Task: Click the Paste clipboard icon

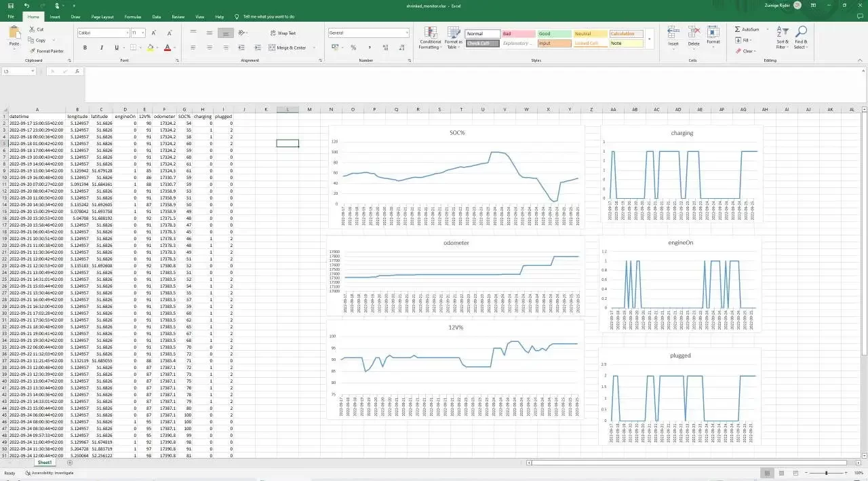Action: [14, 33]
